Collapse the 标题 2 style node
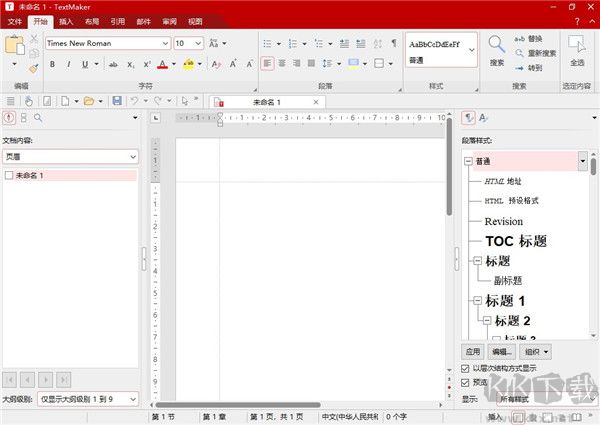The image size is (600, 425). [x=486, y=321]
